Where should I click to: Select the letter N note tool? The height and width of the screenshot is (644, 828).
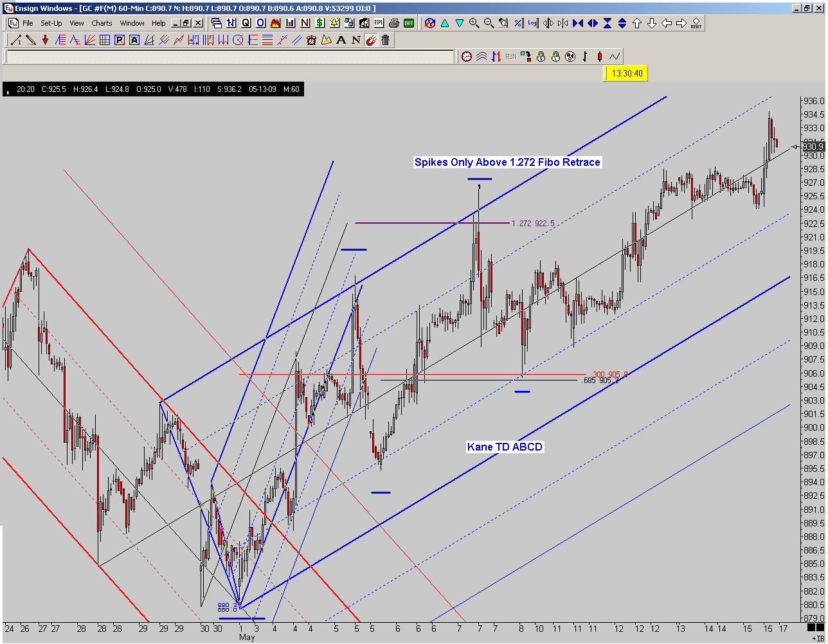pyautogui.click(x=356, y=40)
